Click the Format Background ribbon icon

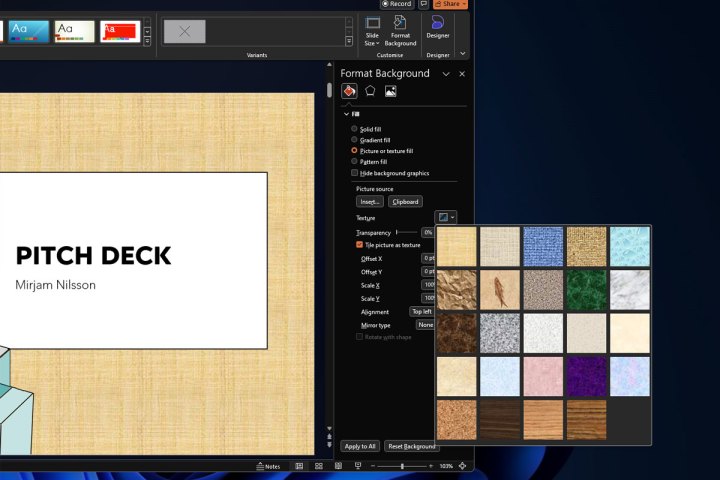coord(400,30)
